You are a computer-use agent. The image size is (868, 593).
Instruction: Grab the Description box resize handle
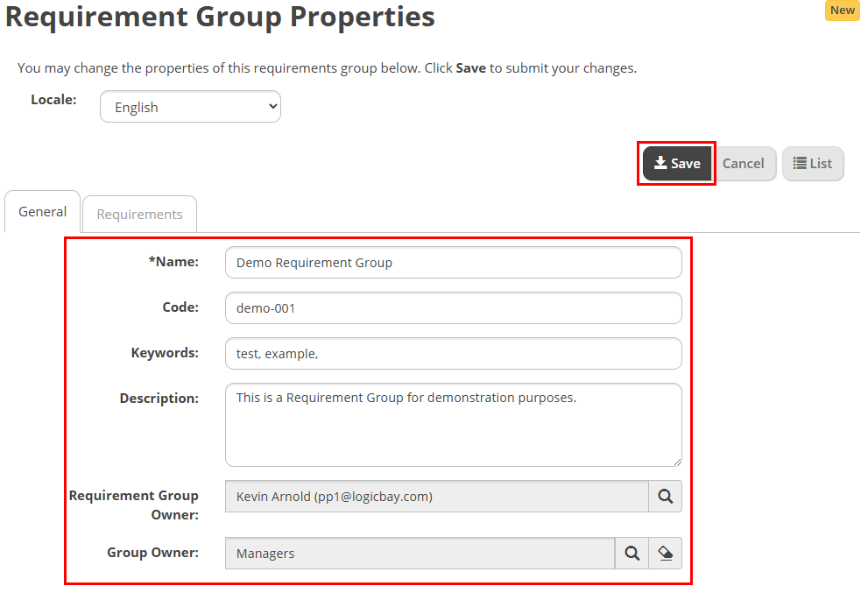point(676,461)
